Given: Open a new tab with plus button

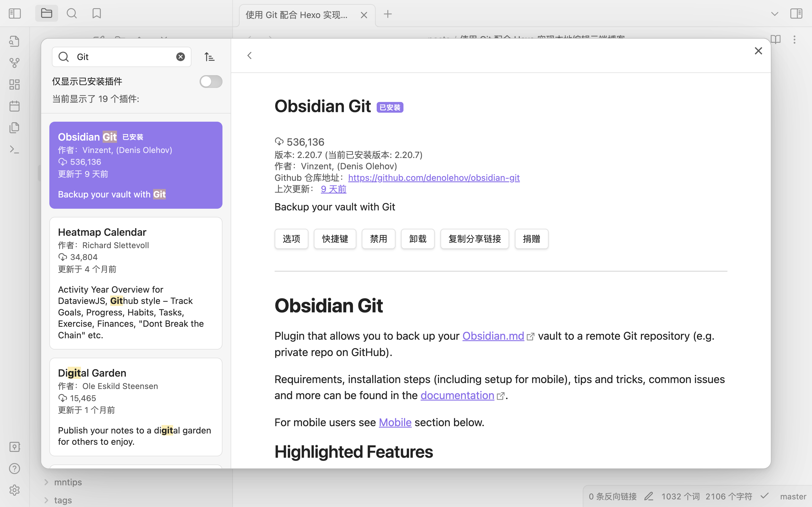Looking at the screenshot, I should point(388,14).
